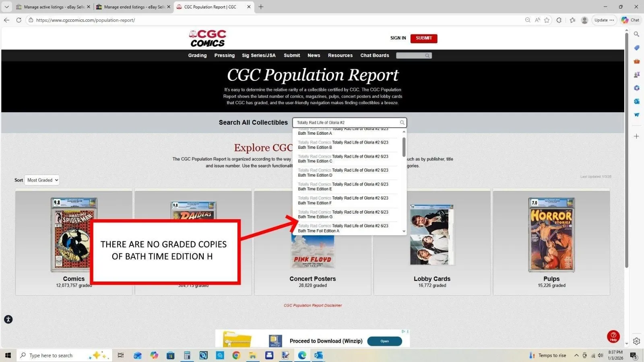Open the Pressing menu
The image size is (644, 362).
click(224, 56)
